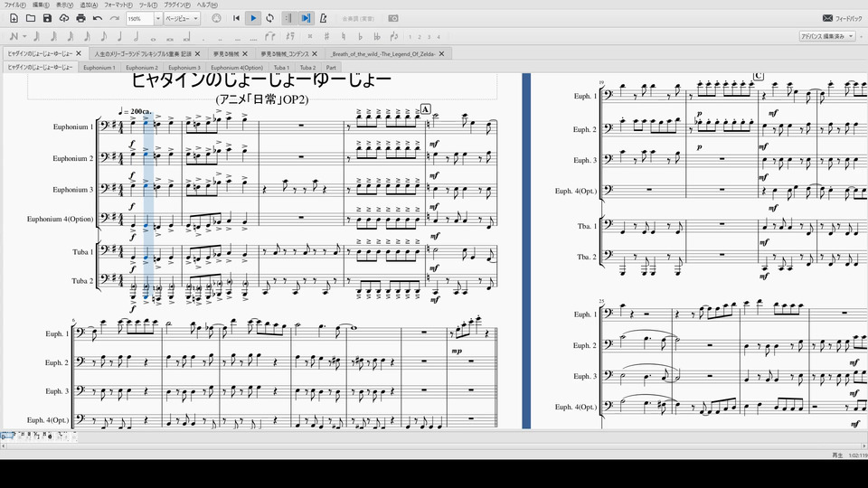
Task: Click the new score icon
Action: [x=13, y=18]
